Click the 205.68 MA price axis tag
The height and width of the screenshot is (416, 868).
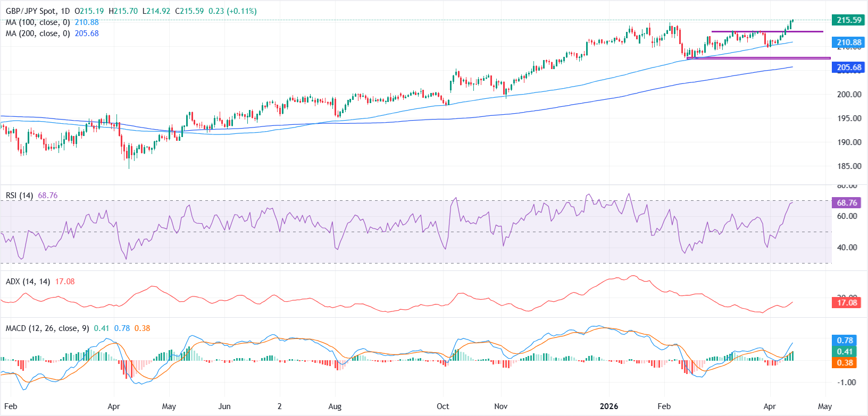pos(848,67)
